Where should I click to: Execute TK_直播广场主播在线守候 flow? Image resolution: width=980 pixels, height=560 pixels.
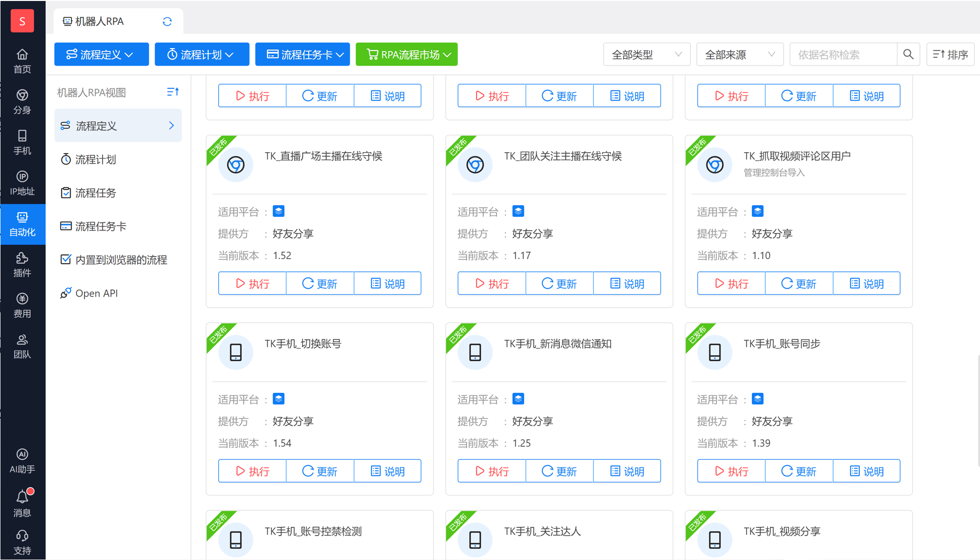point(252,283)
